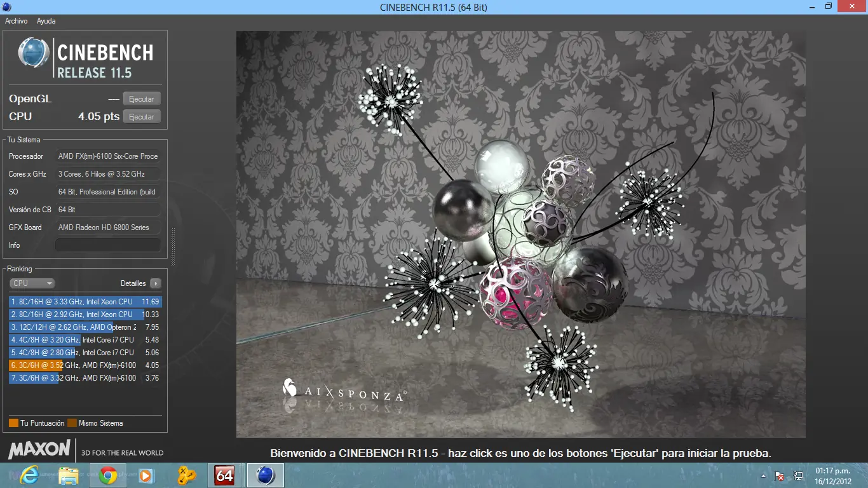This screenshot has height=488, width=868.
Task: Click the MAXON logo
Action: (x=39, y=450)
